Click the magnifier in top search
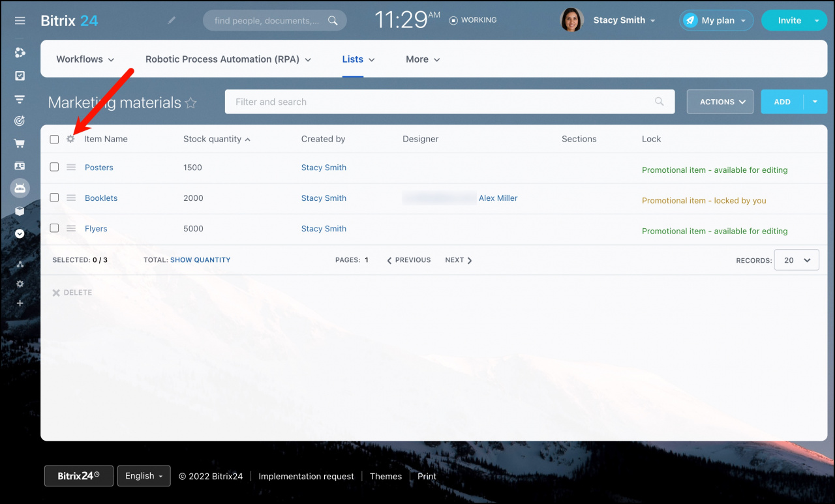 point(333,20)
